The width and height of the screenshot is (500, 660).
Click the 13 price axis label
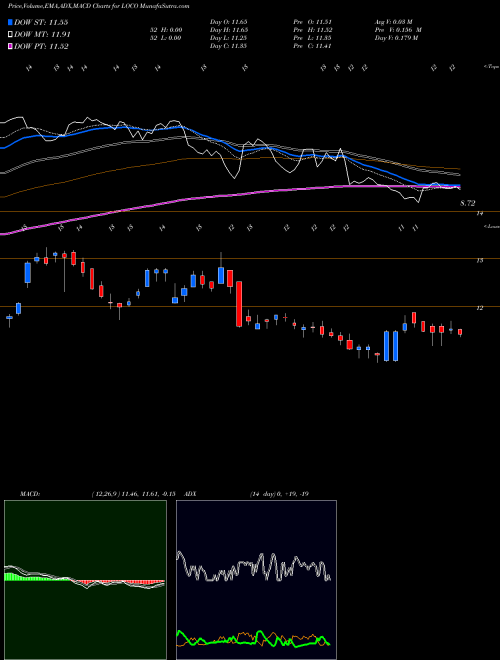coord(479,261)
